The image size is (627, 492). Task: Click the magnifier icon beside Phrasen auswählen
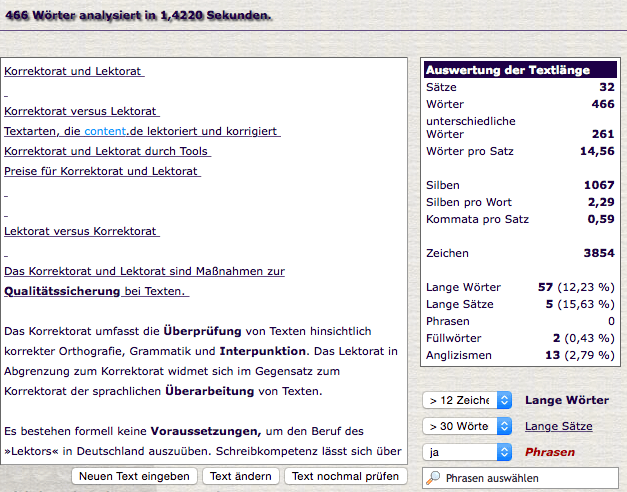(x=433, y=479)
